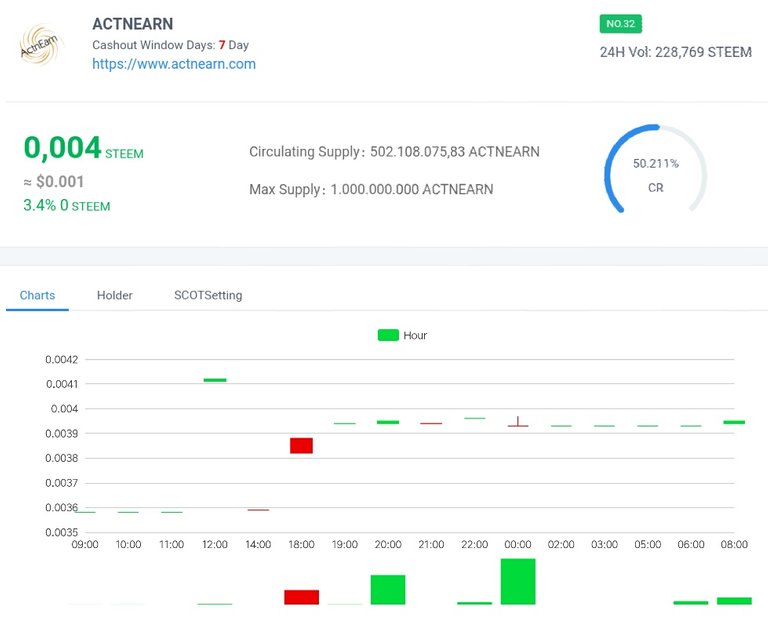Click the 24H Vol: 228,769 STEEM text
This screenshot has height=628, width=768.
tap(676, 52)
